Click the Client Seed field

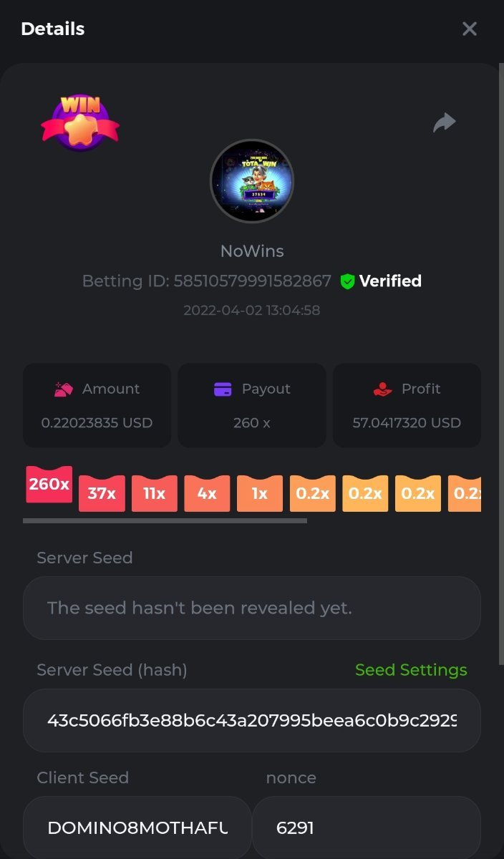[x=137, y=828]
